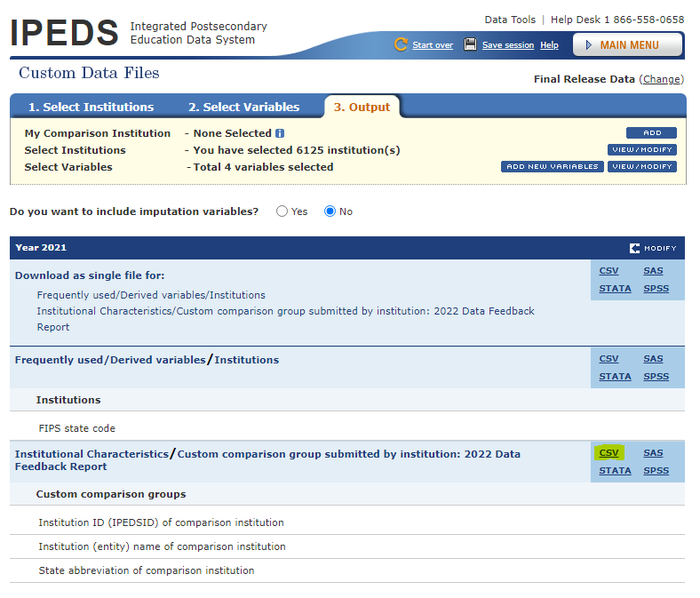
Task: Click the Modify arrow icon in Year 2021 bar
Action: tap(634, 248)
